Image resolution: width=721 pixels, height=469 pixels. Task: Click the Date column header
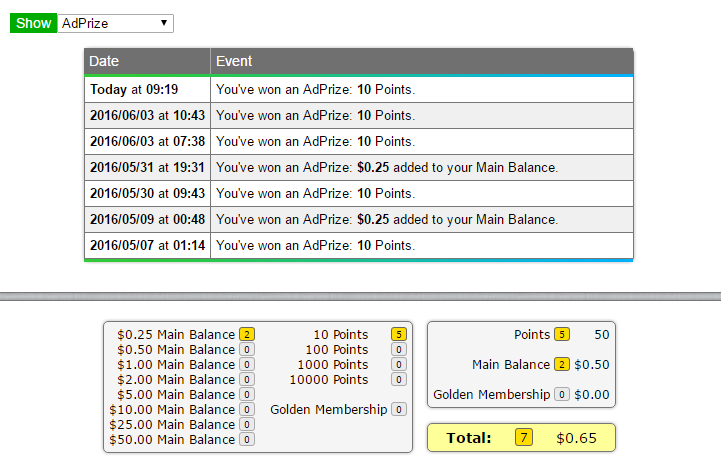pos(147,61)
